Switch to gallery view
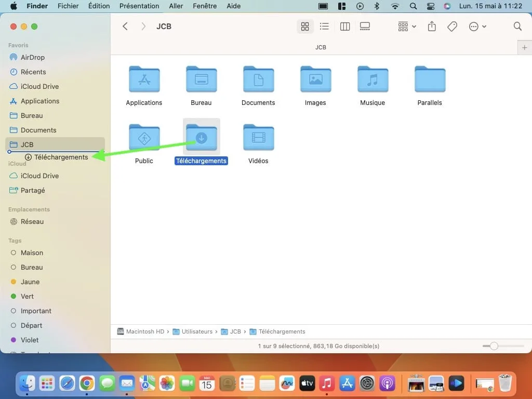 tap(365, 26)
